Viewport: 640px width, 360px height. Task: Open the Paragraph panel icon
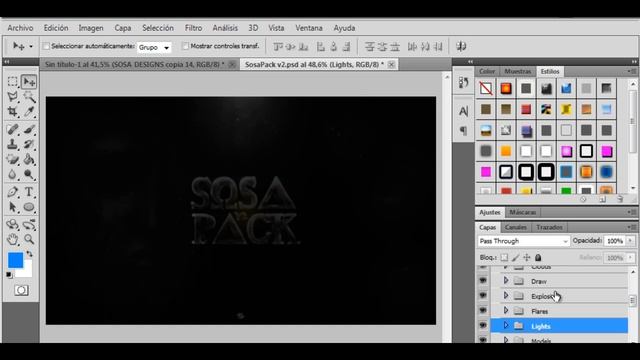[463, 131]
